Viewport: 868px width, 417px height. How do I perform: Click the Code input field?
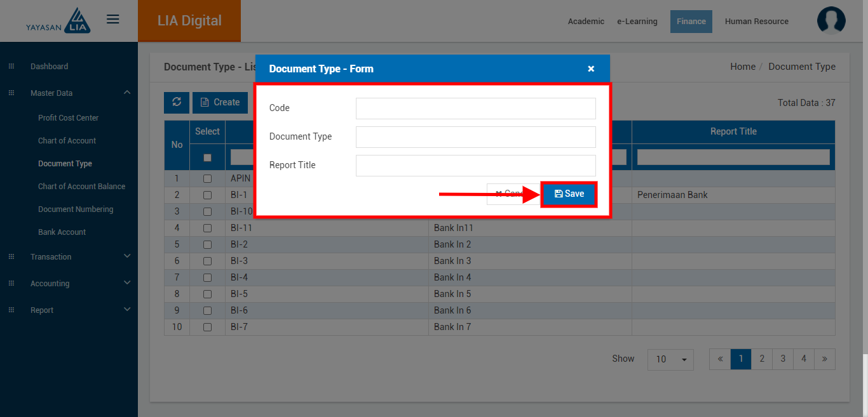[475, 109]
